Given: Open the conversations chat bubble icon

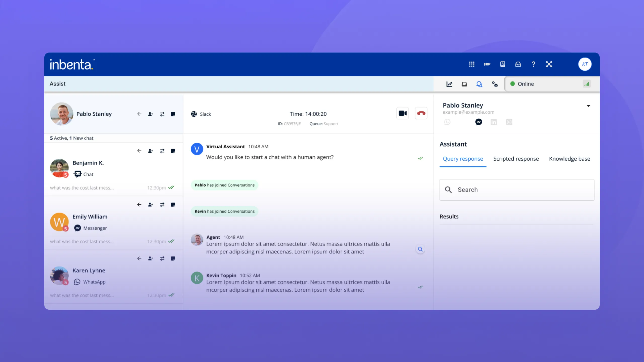Looking at the screenshot, I should (479, 84).
